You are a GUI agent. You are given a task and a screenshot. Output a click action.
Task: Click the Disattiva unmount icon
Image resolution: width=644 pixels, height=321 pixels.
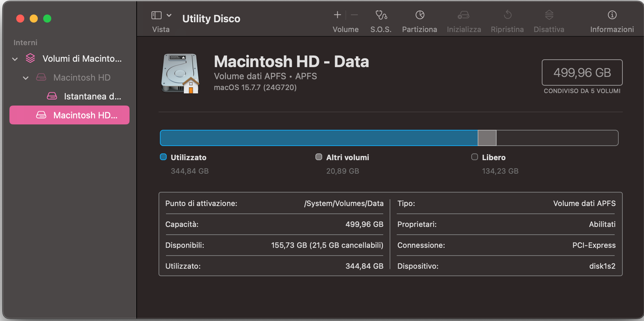[x=549, y=15]
